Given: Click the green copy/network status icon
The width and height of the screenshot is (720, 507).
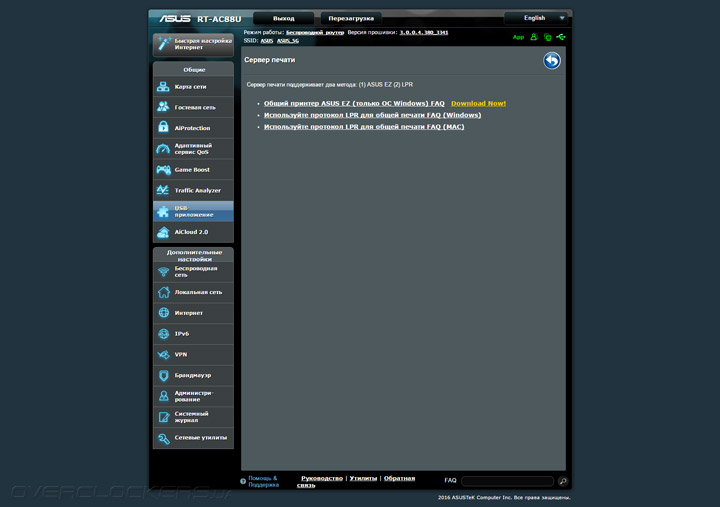Looking at the screenshot, I should [547, 37].
